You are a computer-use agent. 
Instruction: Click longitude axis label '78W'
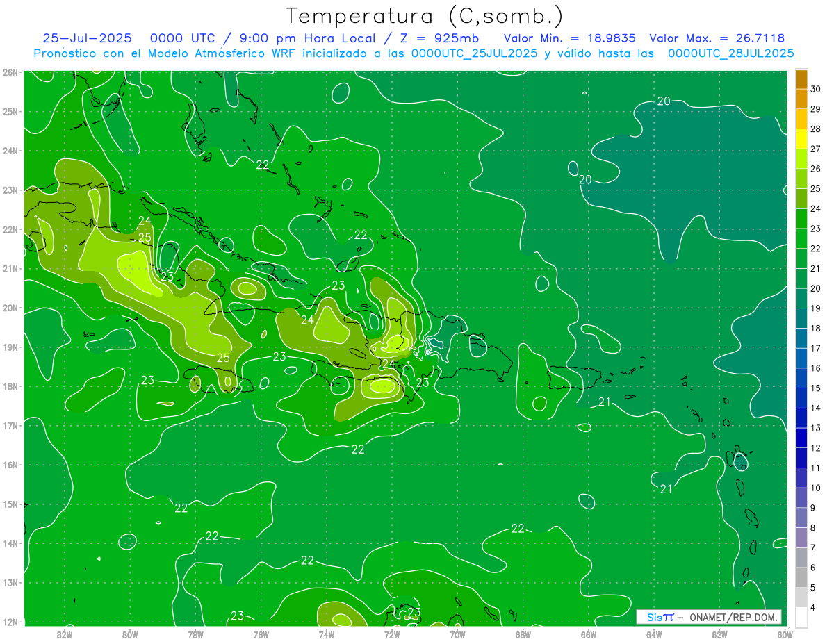[195, 634]
